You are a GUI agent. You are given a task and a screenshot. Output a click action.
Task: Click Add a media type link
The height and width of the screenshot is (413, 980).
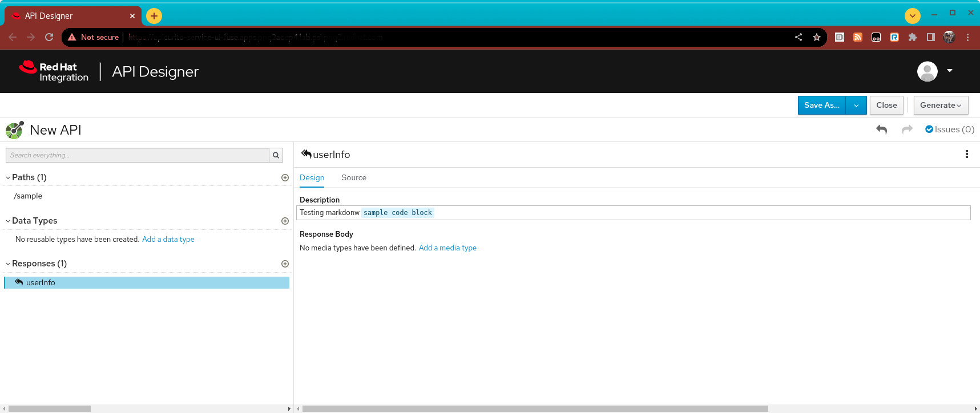coord(447,248)
